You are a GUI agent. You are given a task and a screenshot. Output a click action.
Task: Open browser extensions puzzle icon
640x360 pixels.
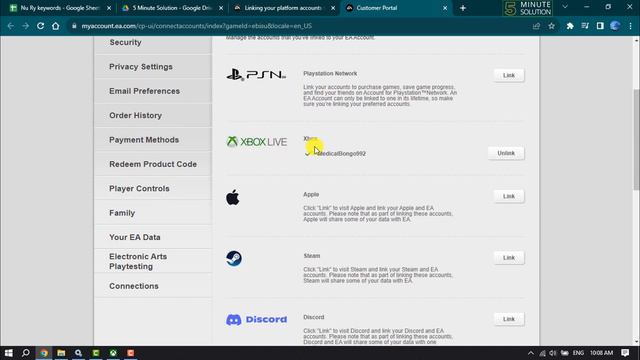570,26
